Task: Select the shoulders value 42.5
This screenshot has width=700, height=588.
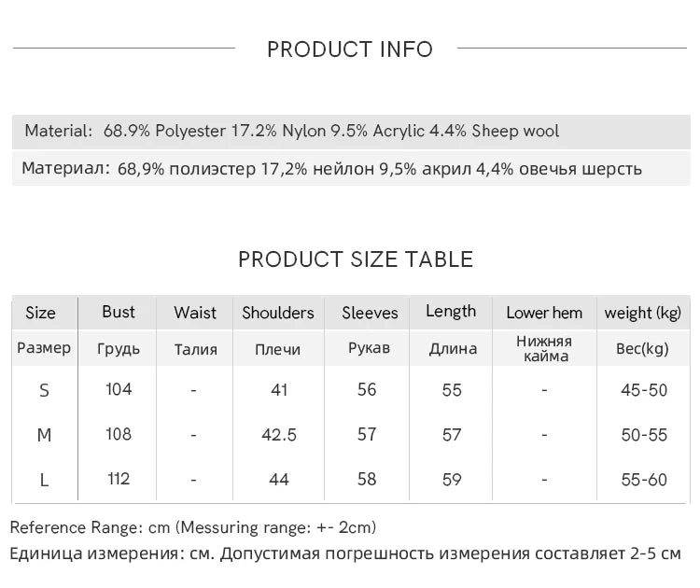Action: coord(278,435)
